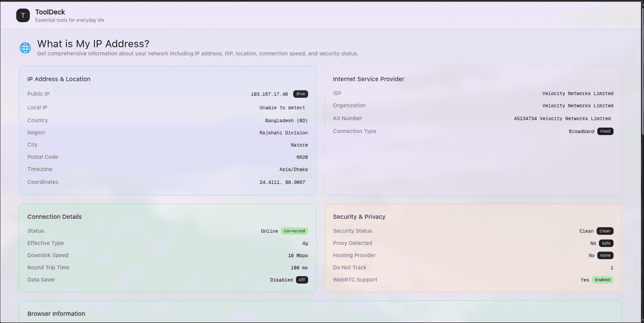Expand the Security & Privacy panel
The height and width of the screenshot is (323, 644).
pos(358,217)
